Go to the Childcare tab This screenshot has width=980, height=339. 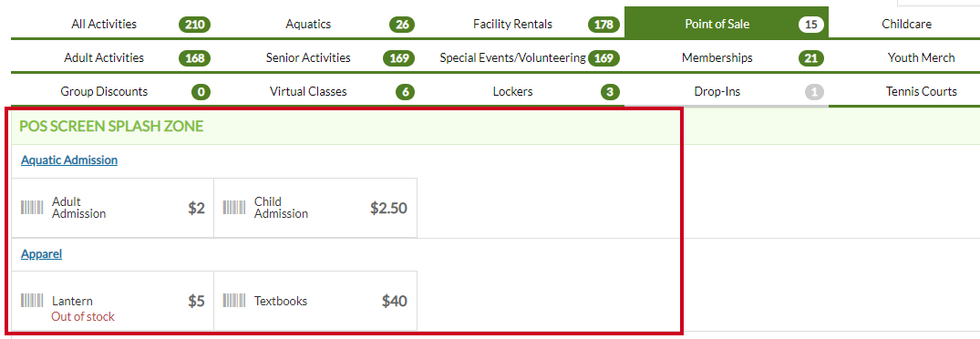(904, 25)
